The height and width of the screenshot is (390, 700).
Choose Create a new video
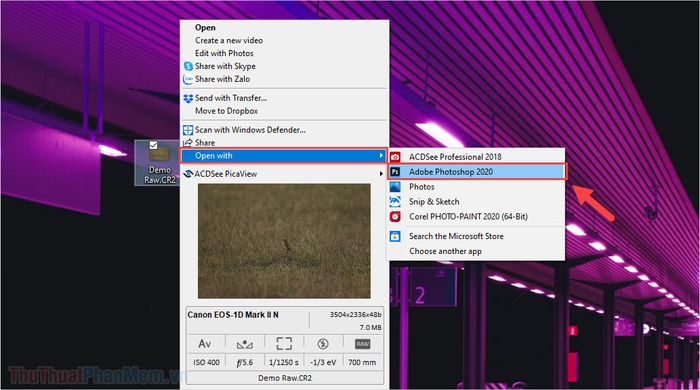(x=229, y=40)
